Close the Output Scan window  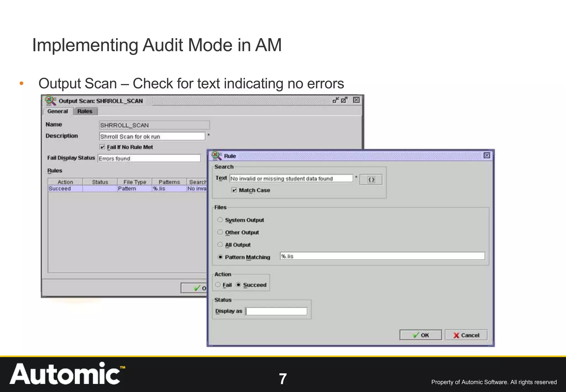coord(356,100)
